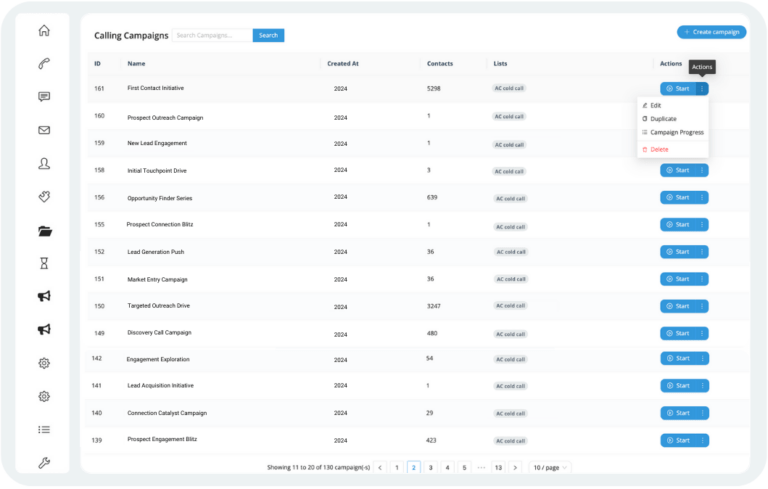Click the Contacts column header

tap(440, 64)
